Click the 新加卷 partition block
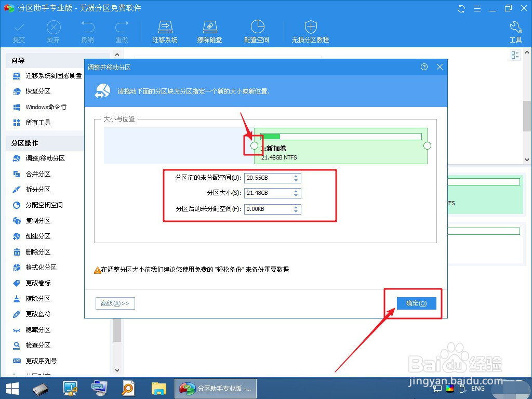Viewport: 532px width, 399px height. (x=341, y=146)
